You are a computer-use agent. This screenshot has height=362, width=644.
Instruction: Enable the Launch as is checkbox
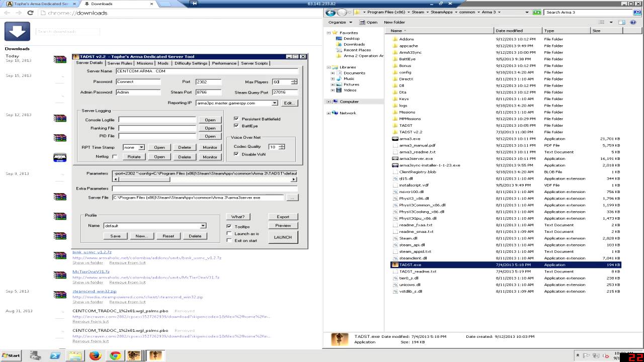pyautogui.click(x=229, y=234)
